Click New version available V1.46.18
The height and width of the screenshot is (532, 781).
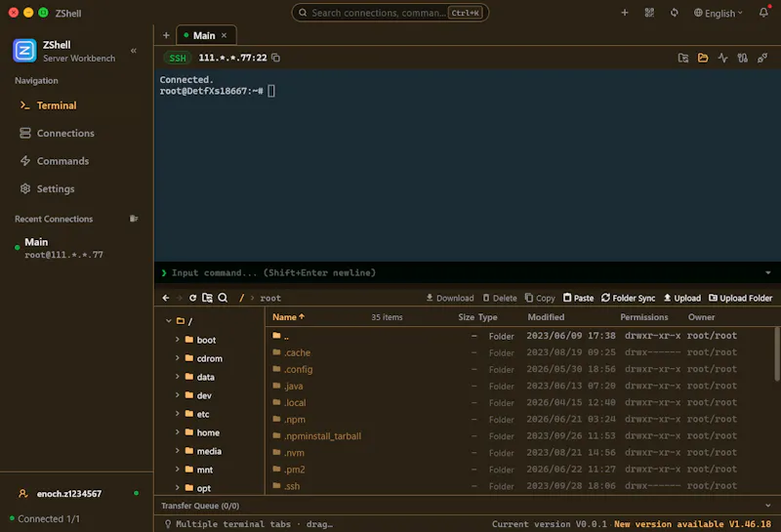(x=692, y=523)
